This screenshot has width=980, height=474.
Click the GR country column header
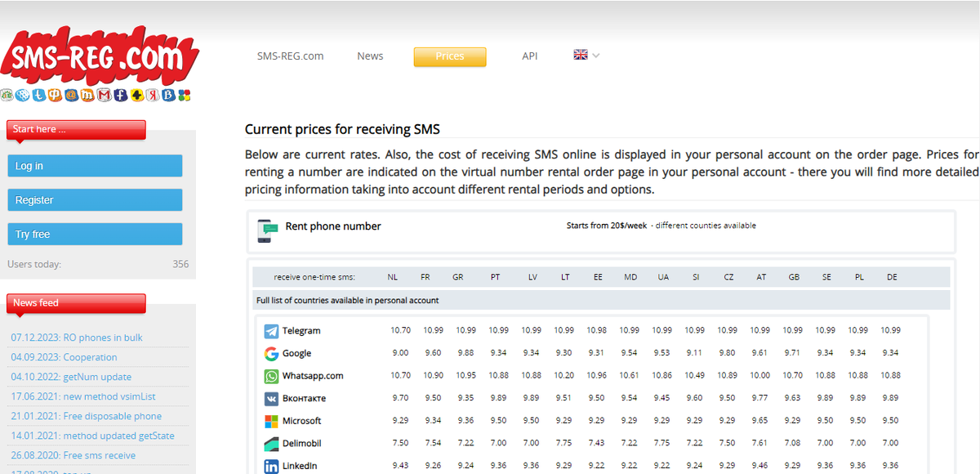458,277
